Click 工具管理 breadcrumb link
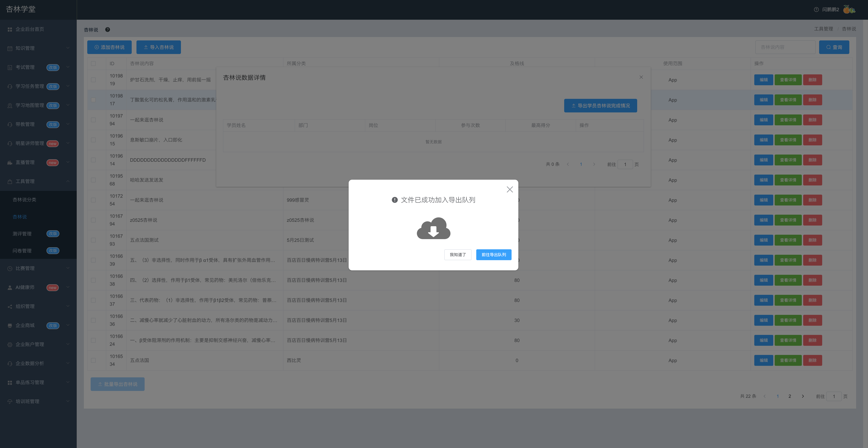Image resolution: width=868 pixels, height=448 pixels. pyautogui.click(x=823, y=29)
